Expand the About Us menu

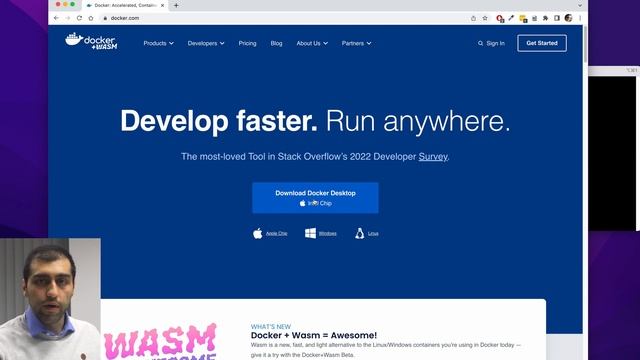click(312, 43)
